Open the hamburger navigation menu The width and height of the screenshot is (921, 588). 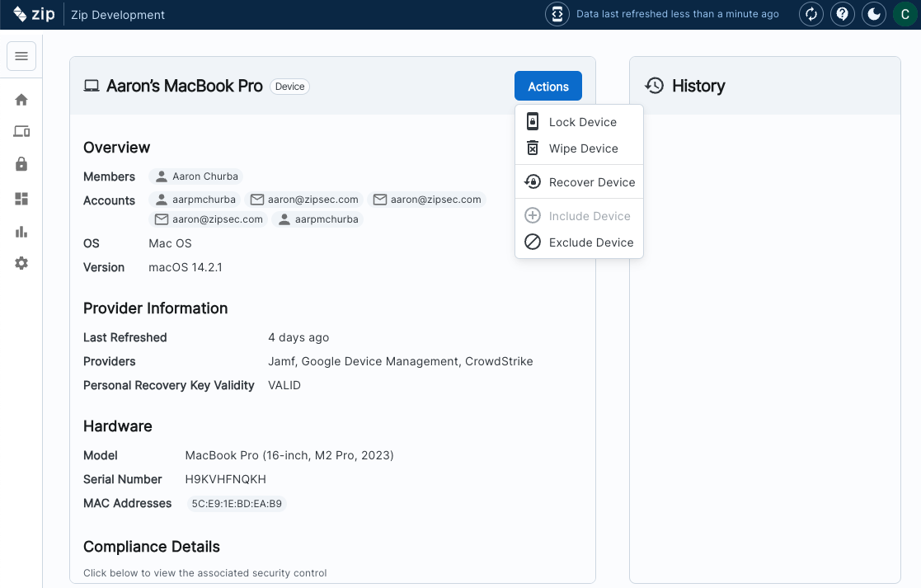click(x=21, y=56)
